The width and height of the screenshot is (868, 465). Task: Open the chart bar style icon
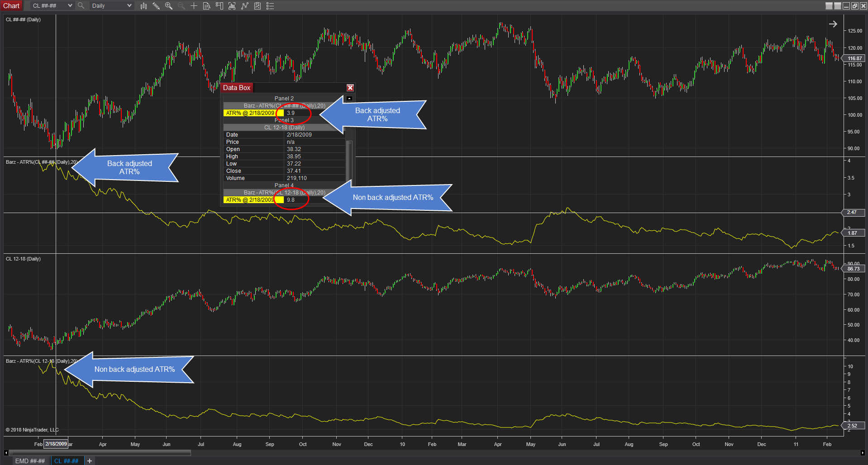pyautogui.click(x=144, y=6)
